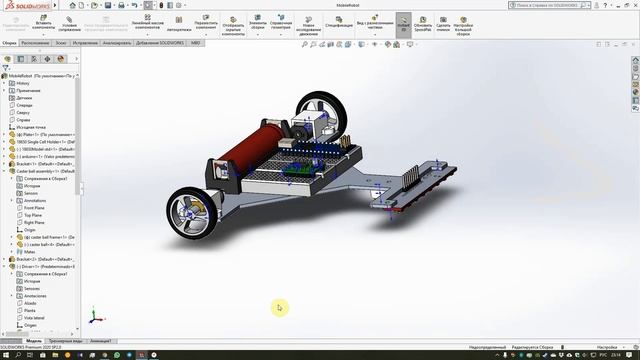Click Move Component (Переместить компонент)
The image size is (640, 360).
tap(206, 22)
